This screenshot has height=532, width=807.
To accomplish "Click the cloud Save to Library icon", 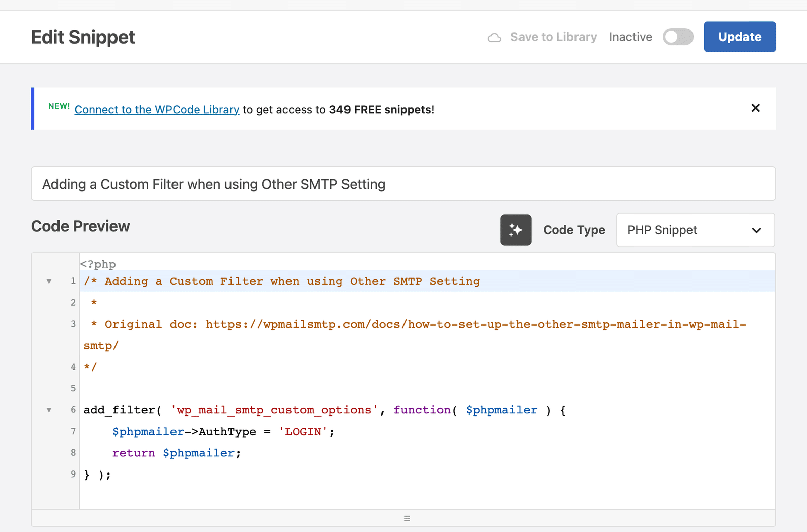I will [x=494, y=37].
